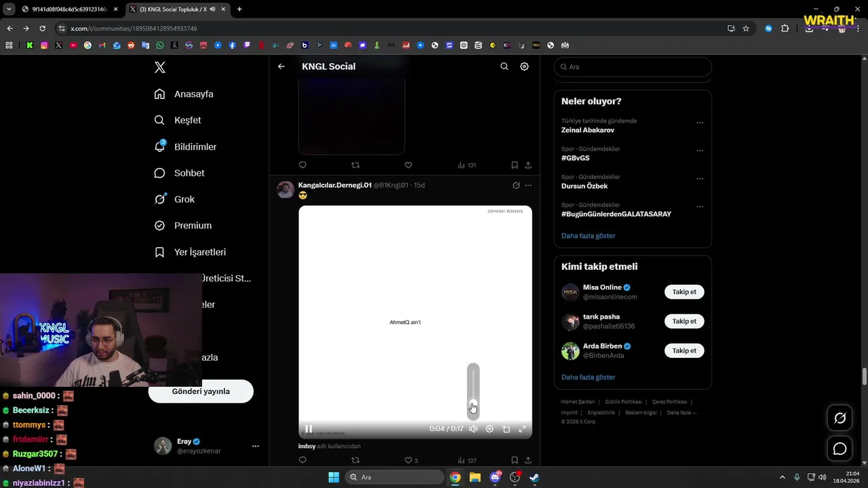
Task: Open Sohbet in sidebar
Action: coord(179,173)
